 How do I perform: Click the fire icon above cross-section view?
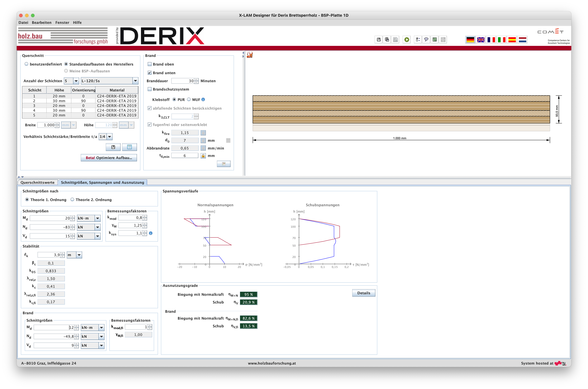pyautogui.click(x=250, y=55)
